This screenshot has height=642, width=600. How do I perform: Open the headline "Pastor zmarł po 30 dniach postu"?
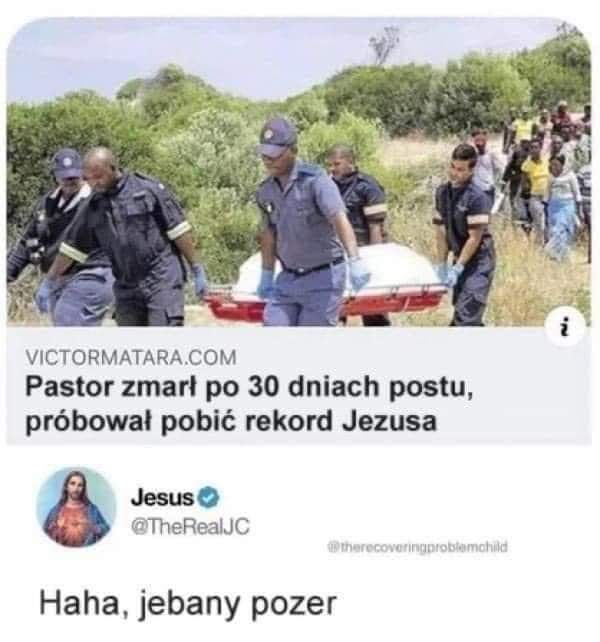coord(249,387)
